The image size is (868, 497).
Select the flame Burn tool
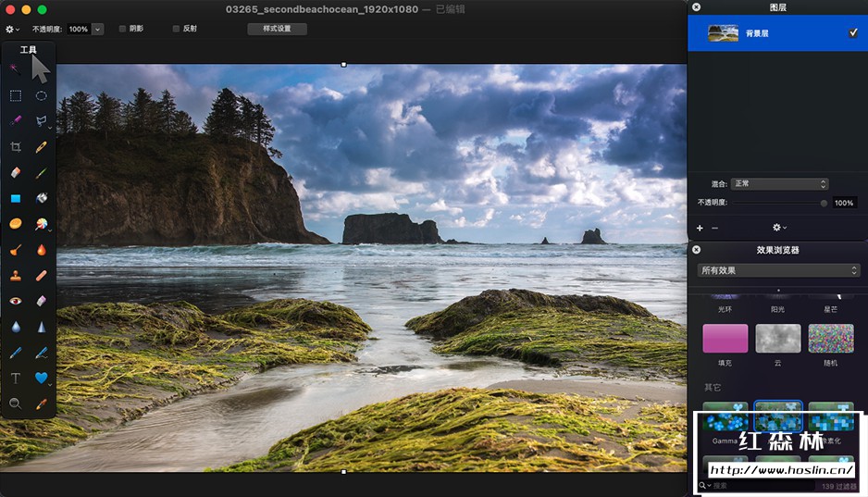point(41,250)
